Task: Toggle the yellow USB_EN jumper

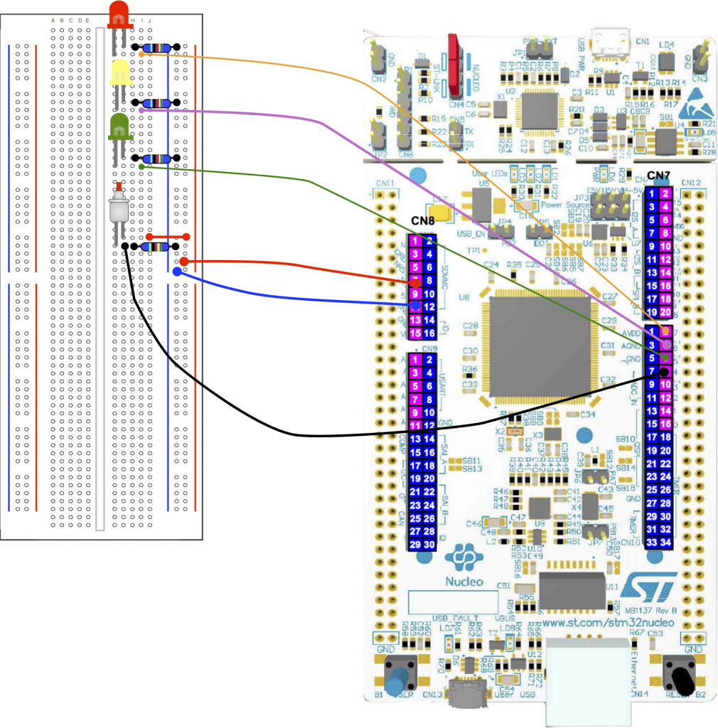Action: tap(441, 211)
